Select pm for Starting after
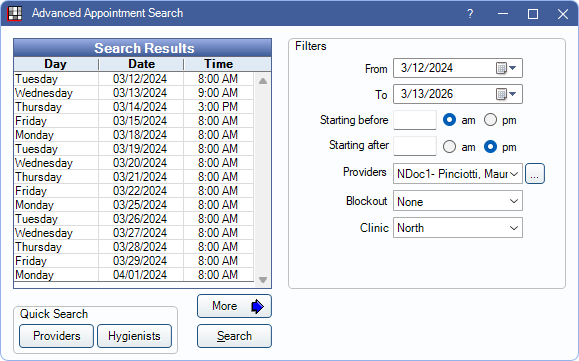The width and height of the screenshot is (579, 361). pos(490,147)
